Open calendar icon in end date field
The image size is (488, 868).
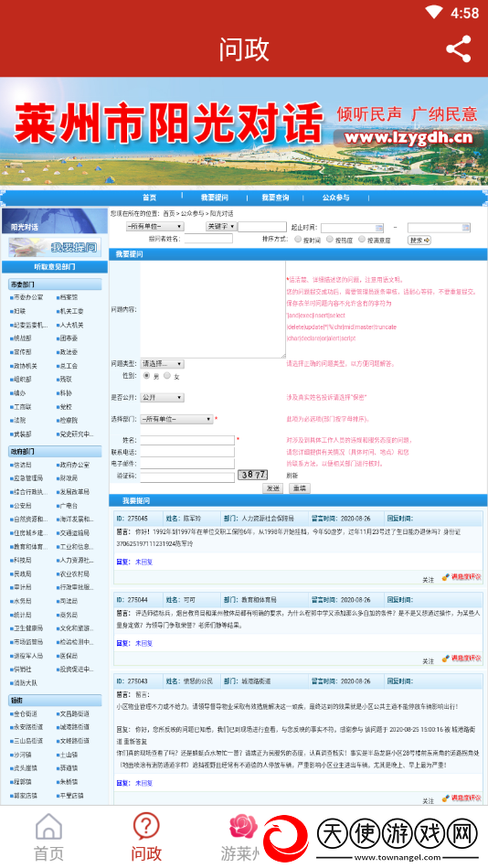click(x=466, y=228)
